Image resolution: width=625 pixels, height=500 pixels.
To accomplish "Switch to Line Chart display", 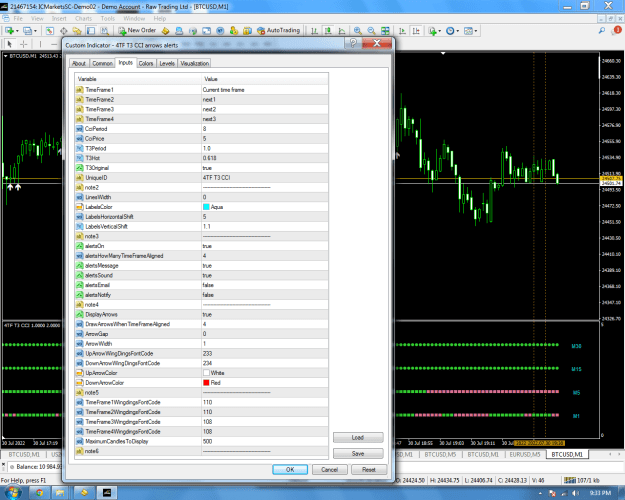I will (342, 31).
